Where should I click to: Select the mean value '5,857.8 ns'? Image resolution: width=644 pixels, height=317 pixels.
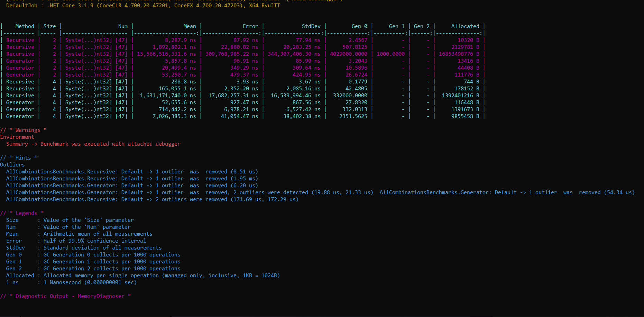click(180, 61)
